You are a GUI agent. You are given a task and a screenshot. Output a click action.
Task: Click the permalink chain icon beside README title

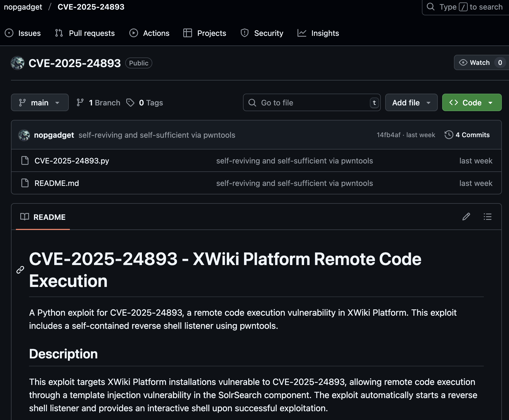20,270
